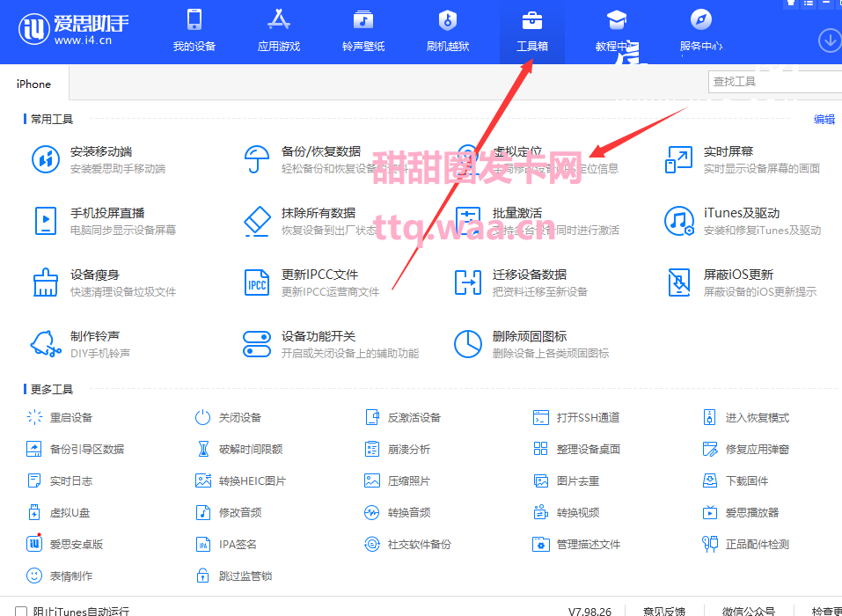Click the 编辑 link for 常用工具
This screenshot has height=616, width=842.
[824, 119]
